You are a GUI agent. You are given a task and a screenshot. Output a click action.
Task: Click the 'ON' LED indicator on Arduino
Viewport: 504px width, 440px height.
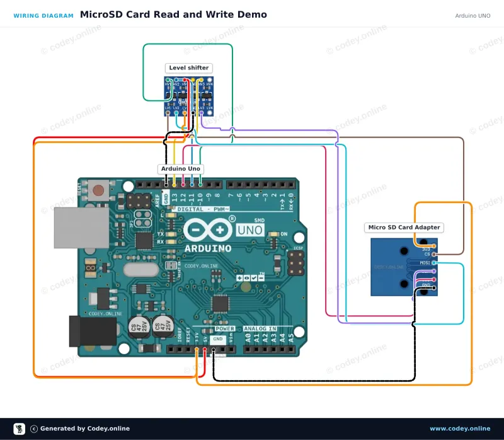click(274, 234)
